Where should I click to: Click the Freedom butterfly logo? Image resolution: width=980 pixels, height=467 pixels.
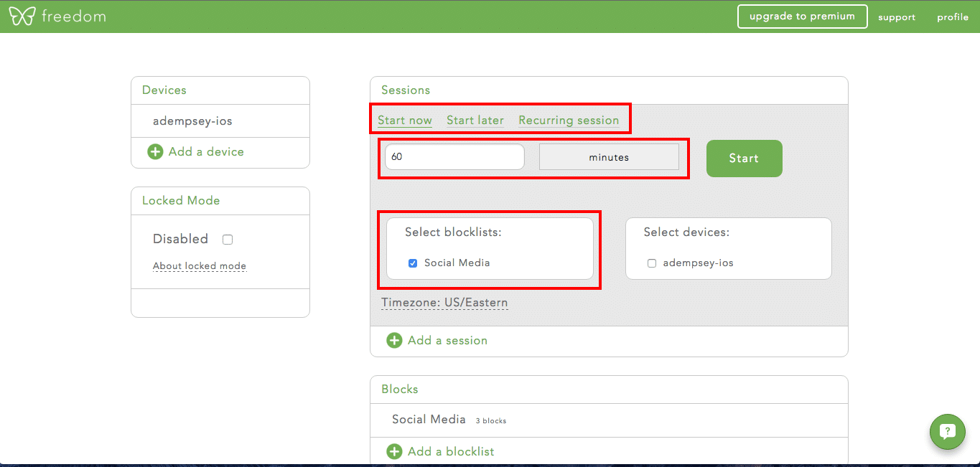coord(22,16)
